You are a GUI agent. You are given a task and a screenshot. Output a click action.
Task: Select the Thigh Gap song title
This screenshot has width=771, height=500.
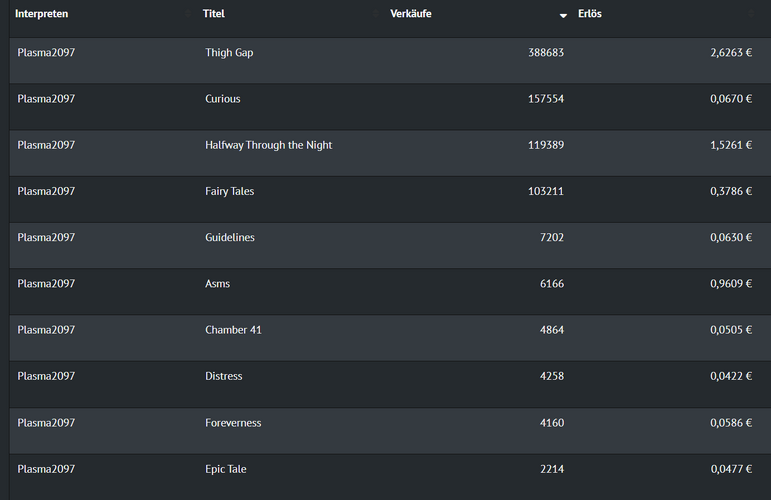point(229,52)
